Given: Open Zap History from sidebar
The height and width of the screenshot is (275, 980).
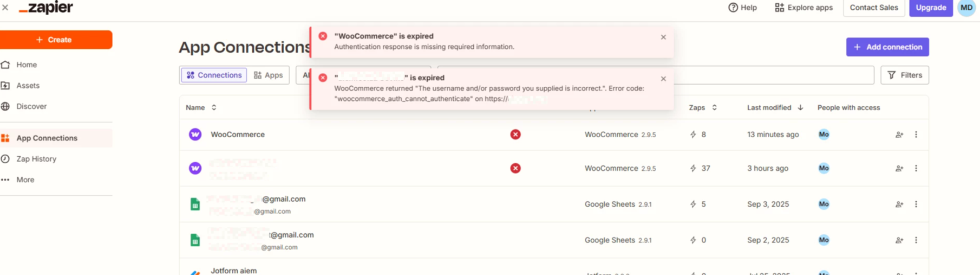Looking at the screenshot, I should tap(36, 159).
